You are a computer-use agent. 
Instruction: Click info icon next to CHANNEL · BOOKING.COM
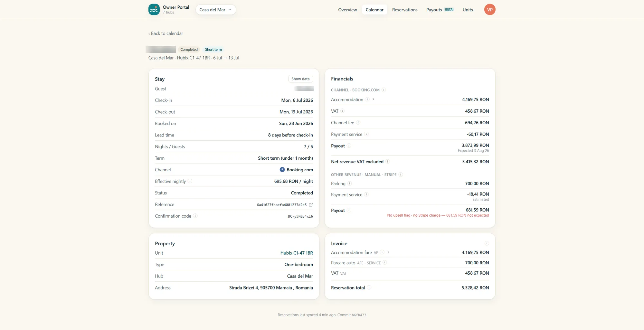[x=384, y=90]
